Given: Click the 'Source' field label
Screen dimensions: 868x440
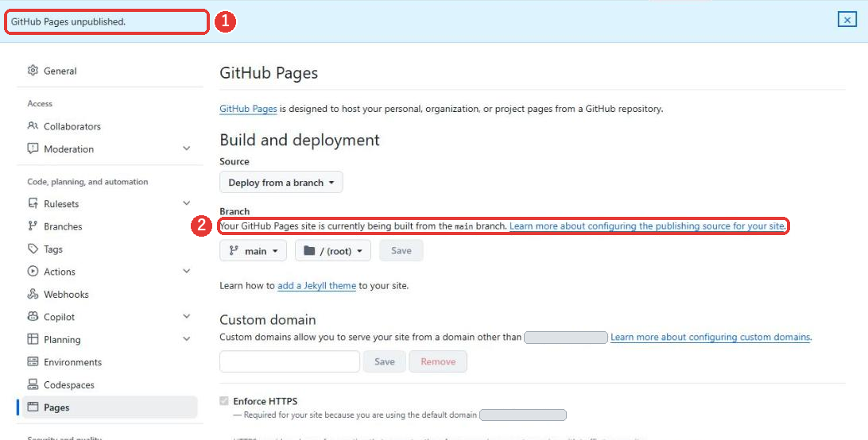Looking at the screenshot, I should click(234, 161).
